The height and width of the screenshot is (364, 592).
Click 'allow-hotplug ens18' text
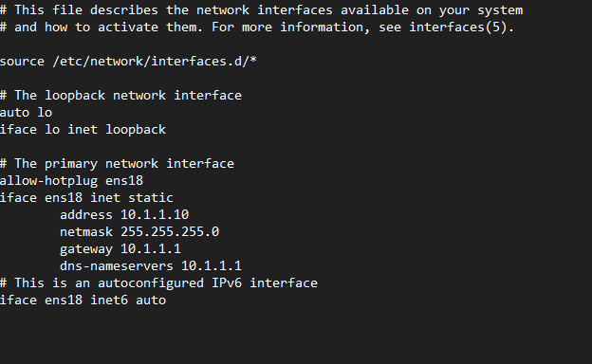pyautogui.click(x=71, y=181)
